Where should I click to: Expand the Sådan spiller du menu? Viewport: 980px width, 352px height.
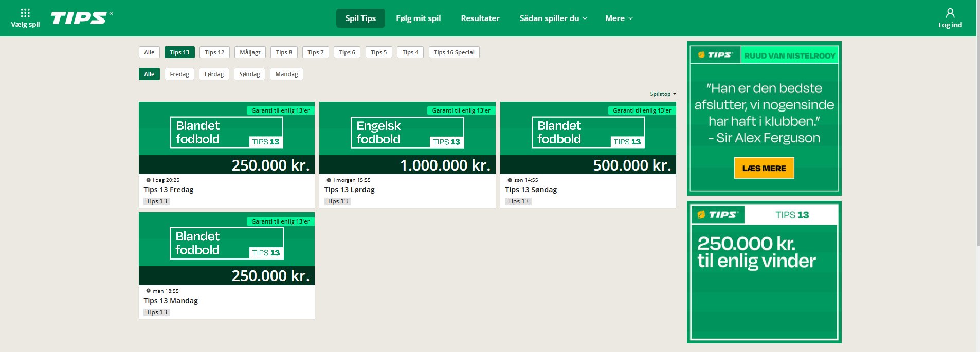pyautogui.click(x=553, y=18)
